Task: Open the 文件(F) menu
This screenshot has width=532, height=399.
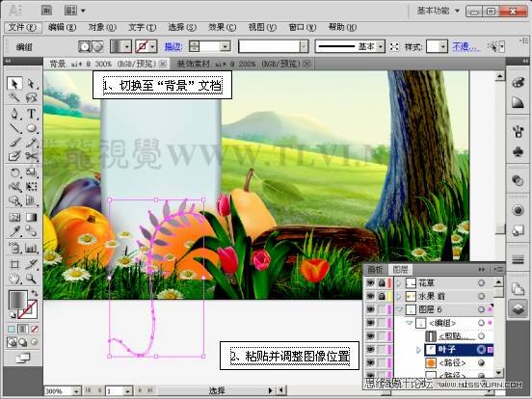Action: click(x=22, y=27)
